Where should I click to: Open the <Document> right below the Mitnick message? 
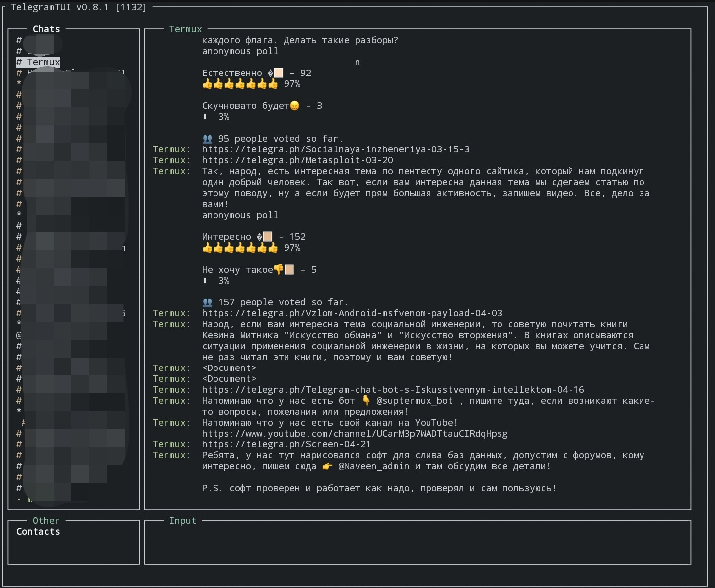coord(229,368)
